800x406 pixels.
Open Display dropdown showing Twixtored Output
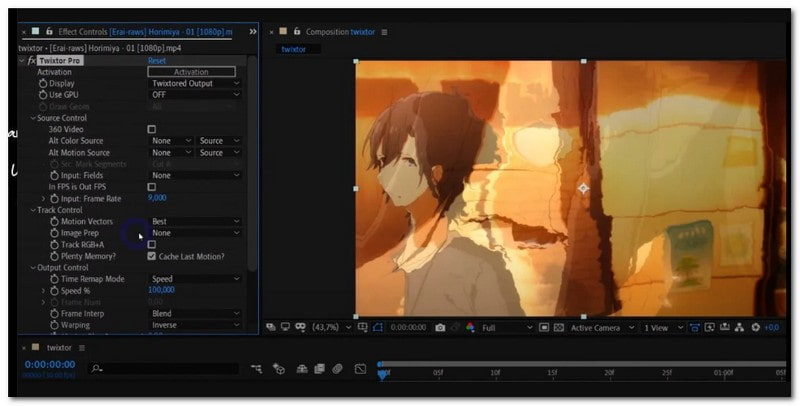point(195,83)
